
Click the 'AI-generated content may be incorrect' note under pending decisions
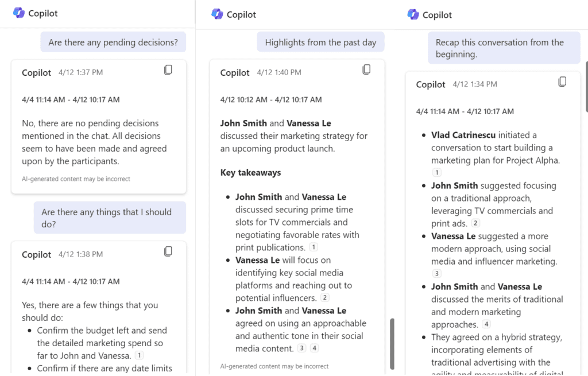click(76, 179)
